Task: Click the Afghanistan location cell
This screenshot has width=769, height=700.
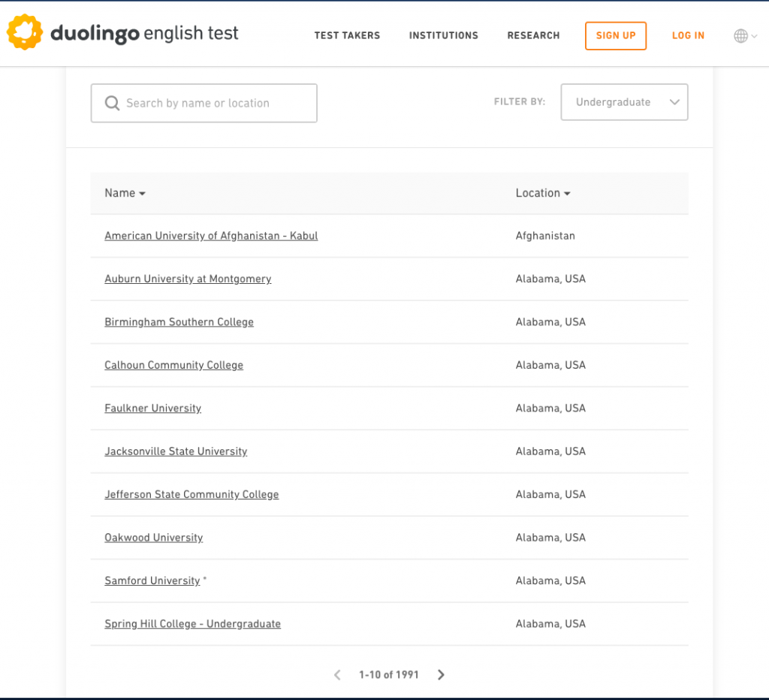Action: pyautogui.click(x=545, y=236)
